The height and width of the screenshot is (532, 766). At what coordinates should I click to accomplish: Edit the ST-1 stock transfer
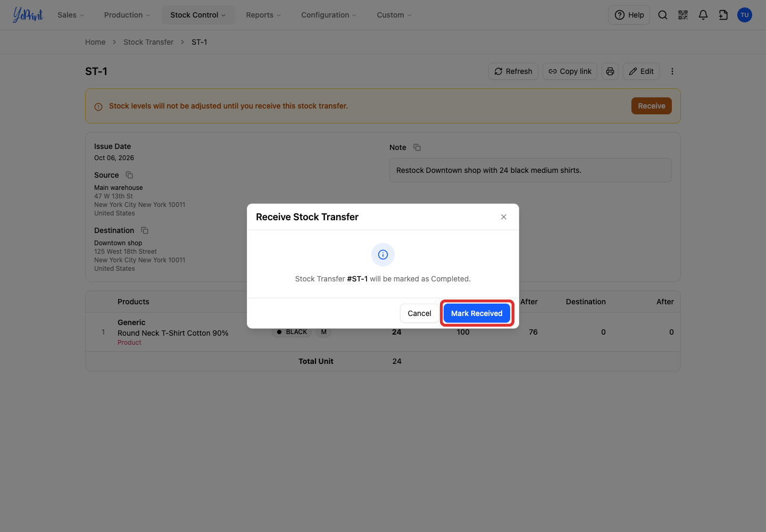click(x=641, y=71)
